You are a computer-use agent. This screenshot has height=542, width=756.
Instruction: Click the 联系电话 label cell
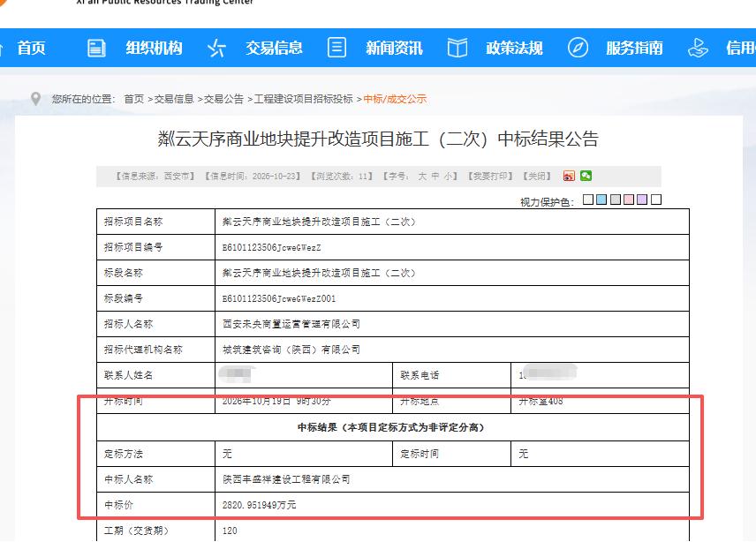coord(452,375)
